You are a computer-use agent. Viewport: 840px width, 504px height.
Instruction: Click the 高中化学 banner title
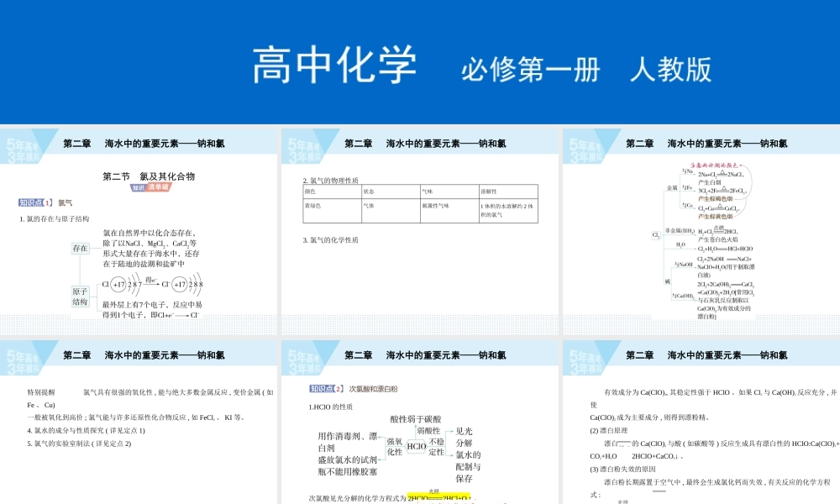point(334,65)
